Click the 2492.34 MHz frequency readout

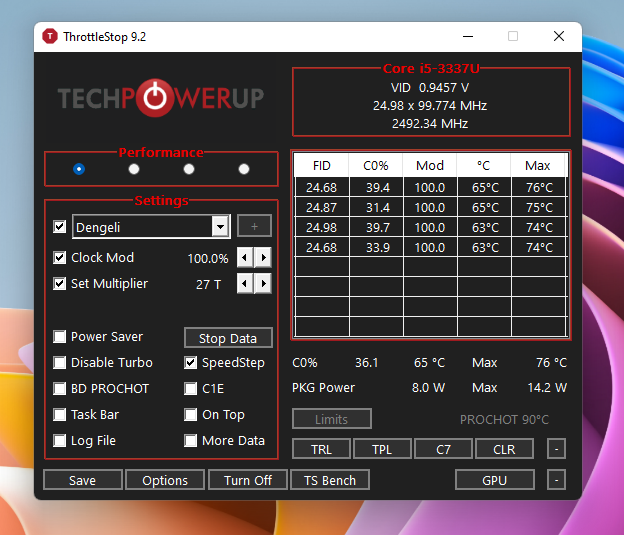[x=430, y=124]
